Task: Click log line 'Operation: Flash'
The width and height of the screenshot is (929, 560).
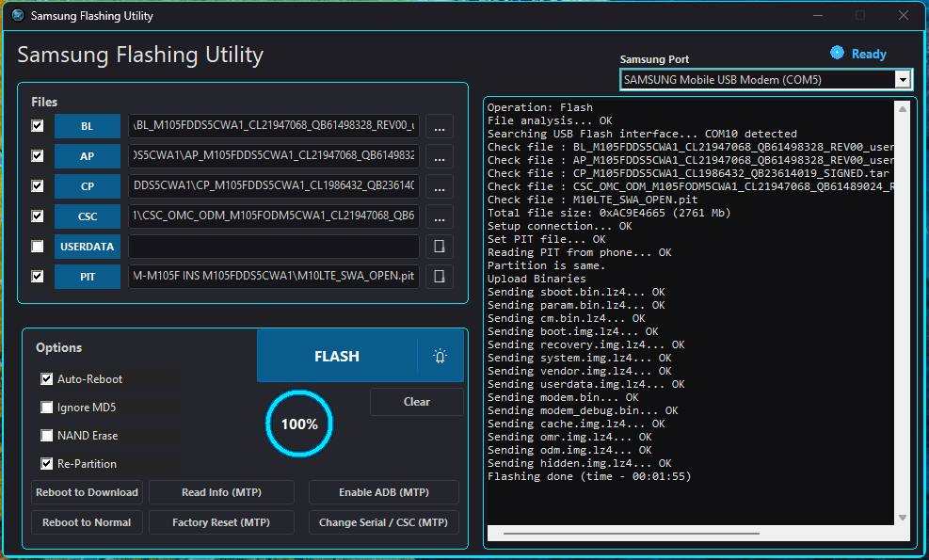Action: click(x=539, y=107)
